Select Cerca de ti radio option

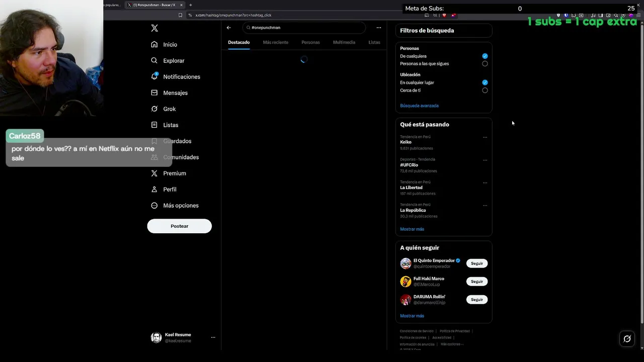coord(485,90)
